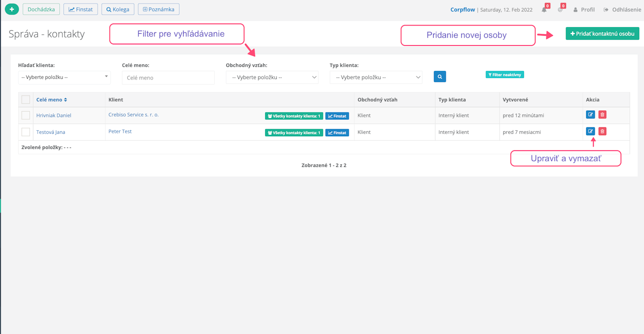644x334 pixels.
Task: Delete the Hrivniak Daniel contact
Action: point(602,115)
